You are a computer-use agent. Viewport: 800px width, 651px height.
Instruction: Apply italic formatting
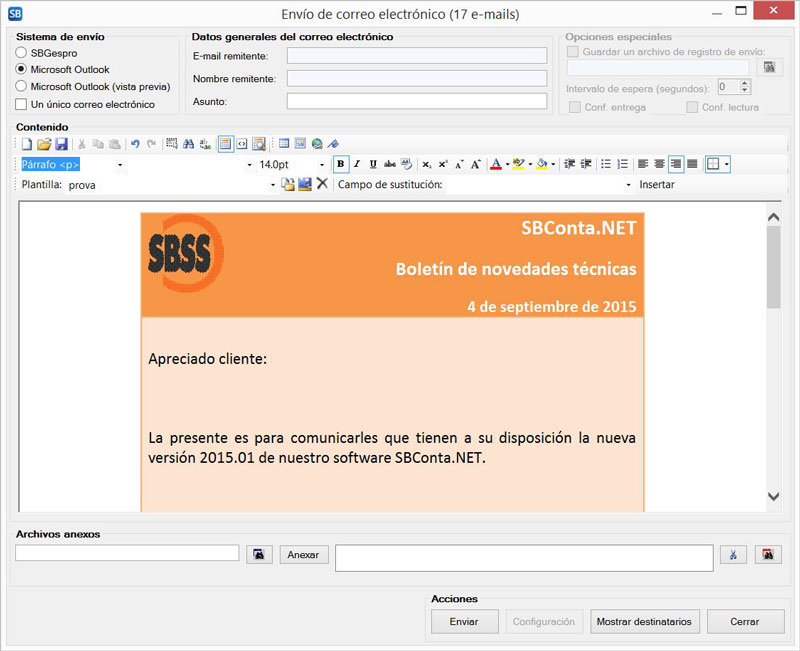(357, 164)
